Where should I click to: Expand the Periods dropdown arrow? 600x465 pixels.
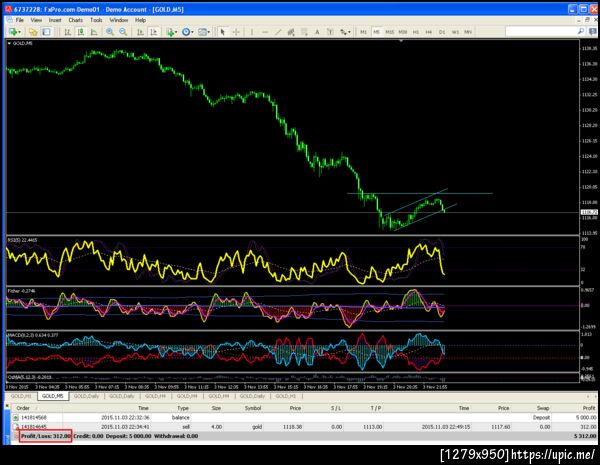click(192, 32)
